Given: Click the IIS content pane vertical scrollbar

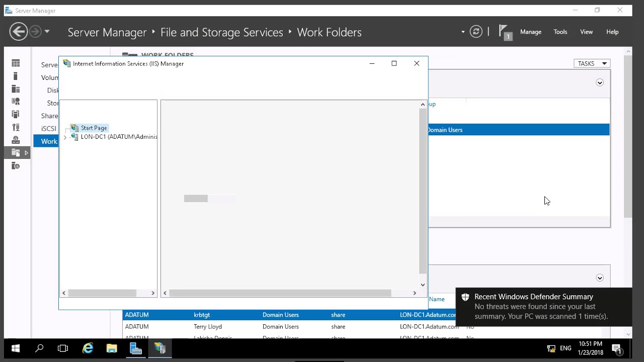Looking at the screenshot, I should click(x=423, y=191).
